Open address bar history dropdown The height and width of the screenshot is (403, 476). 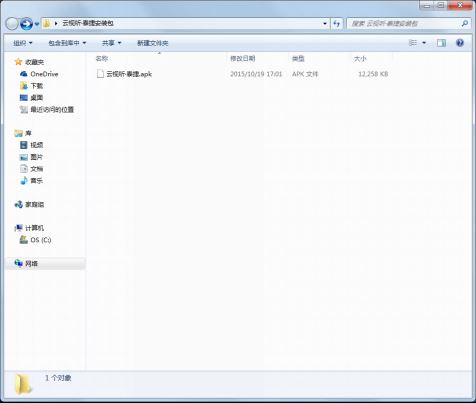(x=325, y=24)
